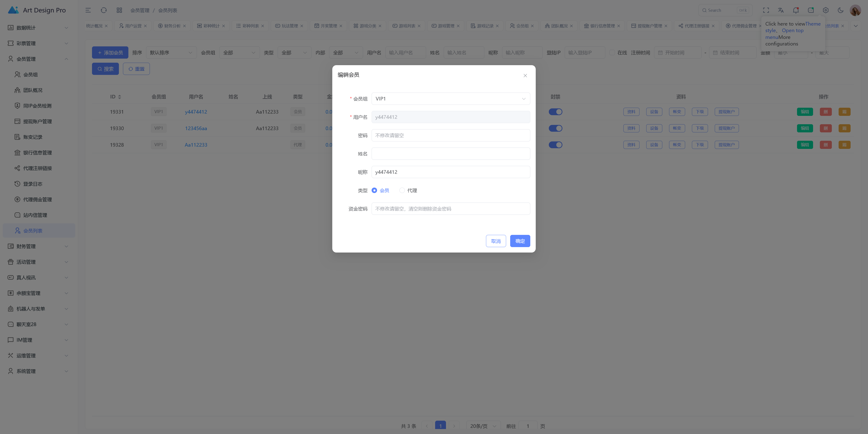Click the 确定 button in dialog
The image size is (868, 434).
coord(520,241)
